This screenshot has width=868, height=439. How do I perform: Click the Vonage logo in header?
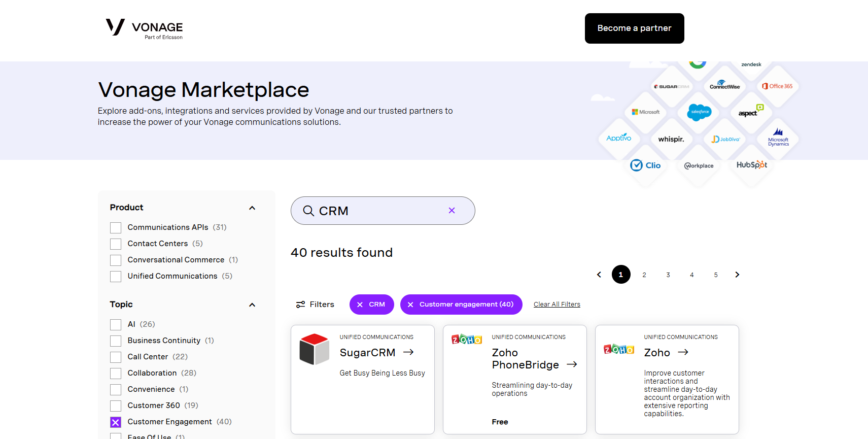(x=144, y=28)
